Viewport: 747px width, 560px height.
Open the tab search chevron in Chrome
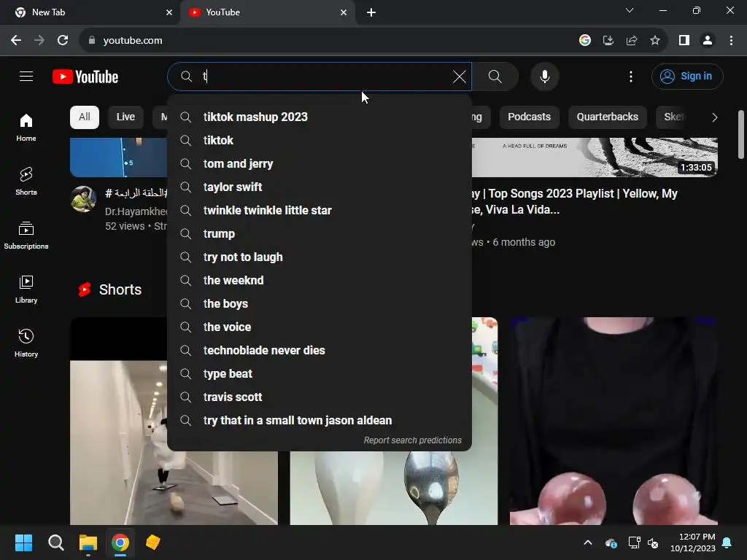click(x=630, y=10)
